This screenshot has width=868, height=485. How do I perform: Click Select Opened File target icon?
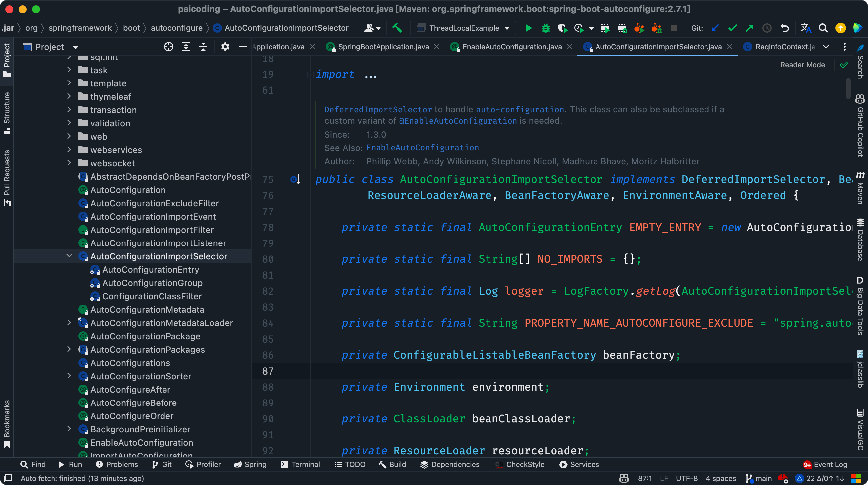coord(168,47)
